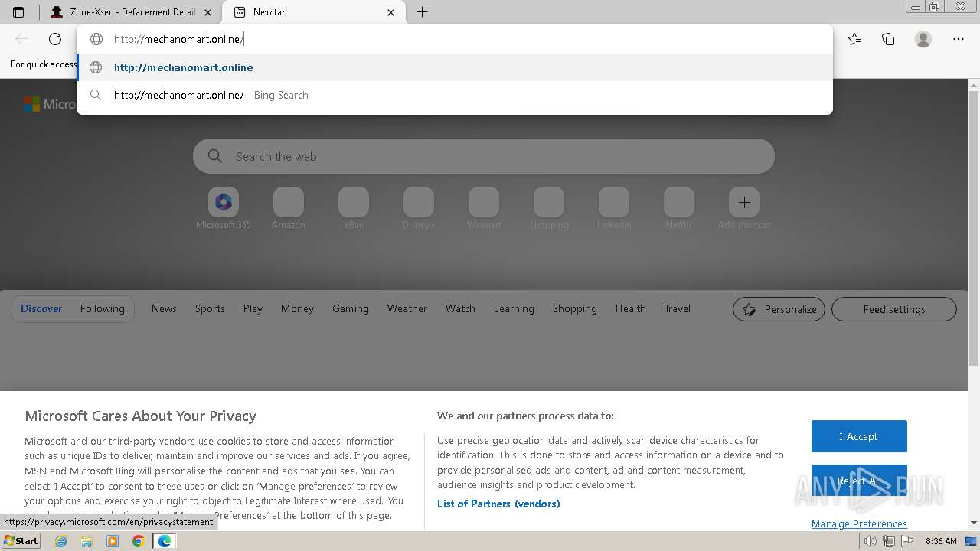Open the user profile avatar
980x551 pixels.
(923, 39)
